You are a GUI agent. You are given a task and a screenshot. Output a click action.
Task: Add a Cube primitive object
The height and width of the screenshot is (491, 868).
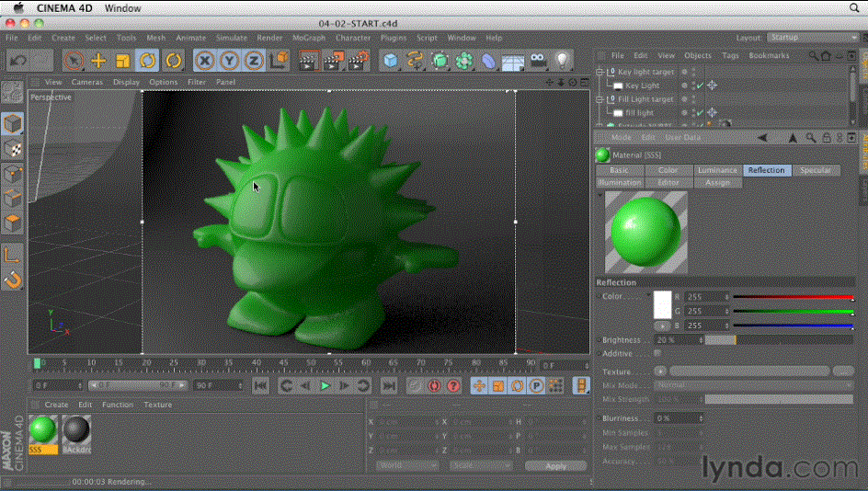(391, 61)
